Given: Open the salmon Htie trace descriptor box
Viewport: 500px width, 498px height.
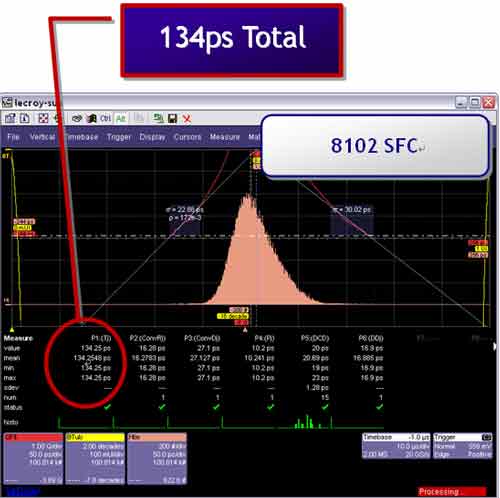Looking at the screenshot, I should click(157, 459).
